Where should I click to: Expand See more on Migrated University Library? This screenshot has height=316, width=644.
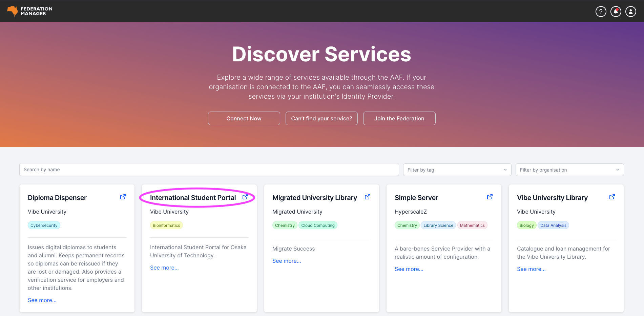286,260
